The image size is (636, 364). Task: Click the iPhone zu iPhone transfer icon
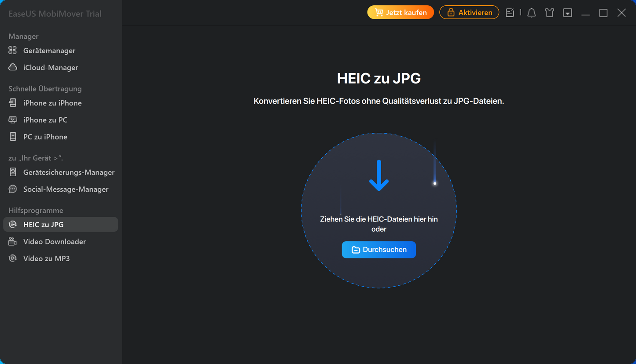coord(13,103)
